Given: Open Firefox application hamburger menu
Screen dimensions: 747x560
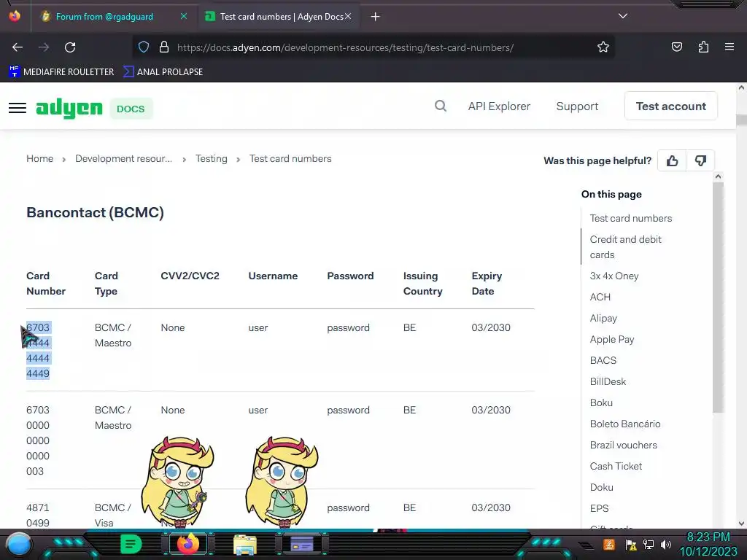Looking at the screenshot, I should [729, 47].
